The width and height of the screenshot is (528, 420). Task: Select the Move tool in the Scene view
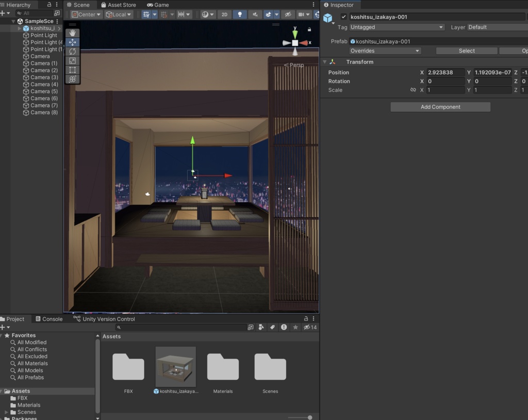coord(72,42)
